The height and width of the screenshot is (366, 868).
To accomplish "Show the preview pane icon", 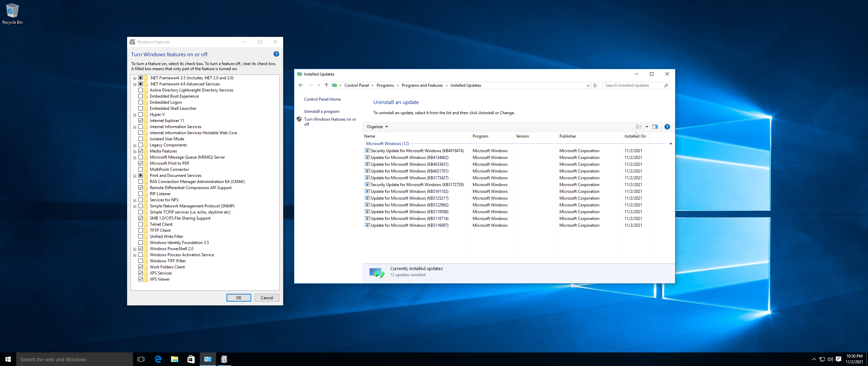I will pos(655,127).
